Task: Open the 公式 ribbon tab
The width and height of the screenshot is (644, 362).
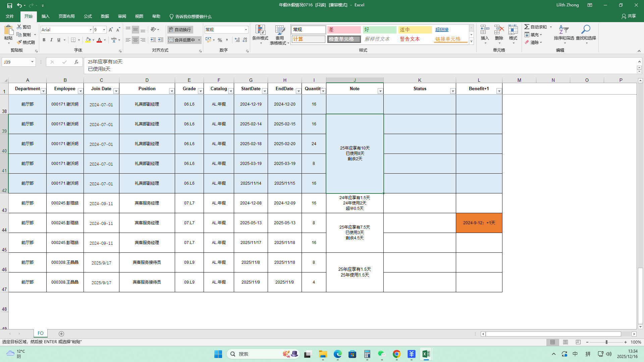Action: pyautogui.click(x=88, y=16)
